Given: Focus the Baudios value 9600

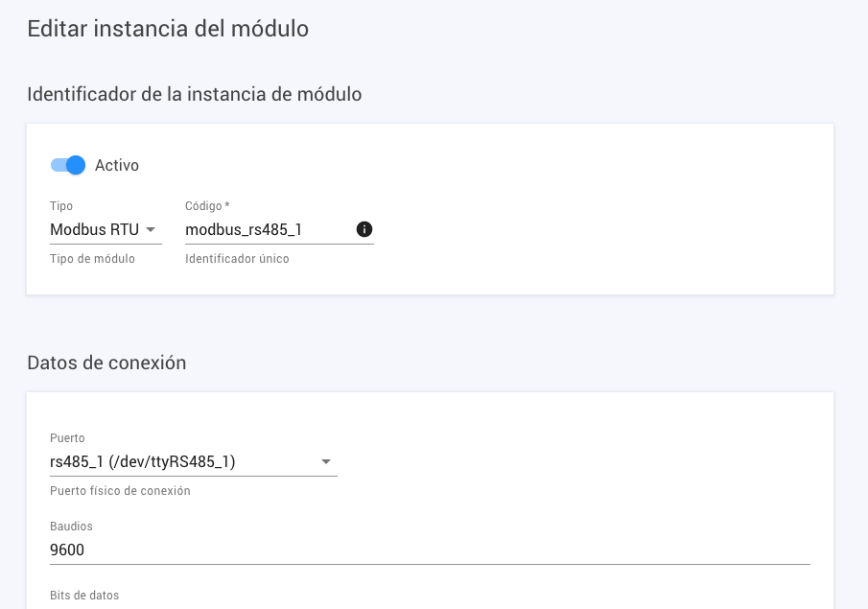Looking at the screenshot, I should 65,550.
